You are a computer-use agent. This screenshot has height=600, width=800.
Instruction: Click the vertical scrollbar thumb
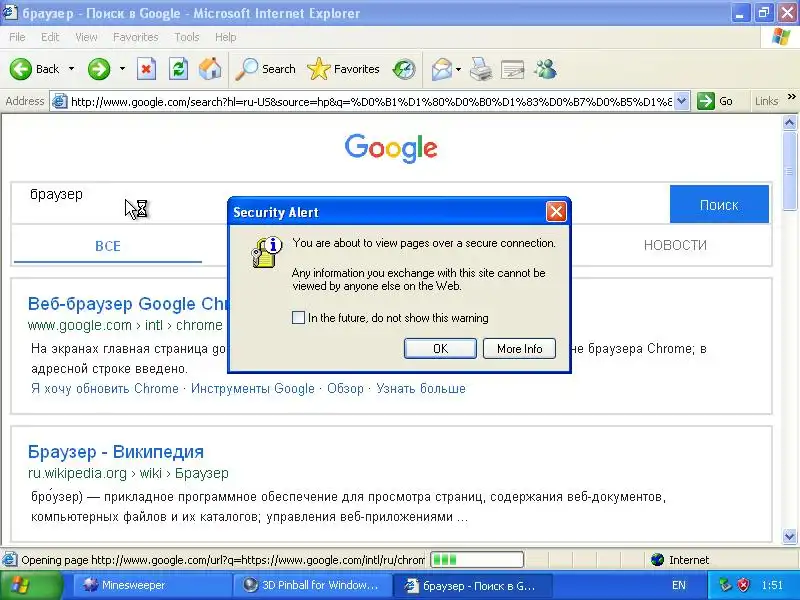point(789,170)
